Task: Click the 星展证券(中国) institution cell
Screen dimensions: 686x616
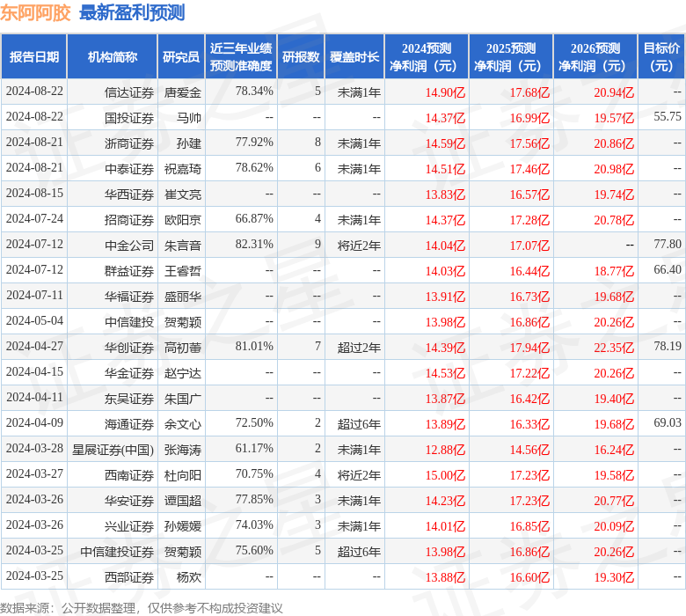Action: point(113,450)
